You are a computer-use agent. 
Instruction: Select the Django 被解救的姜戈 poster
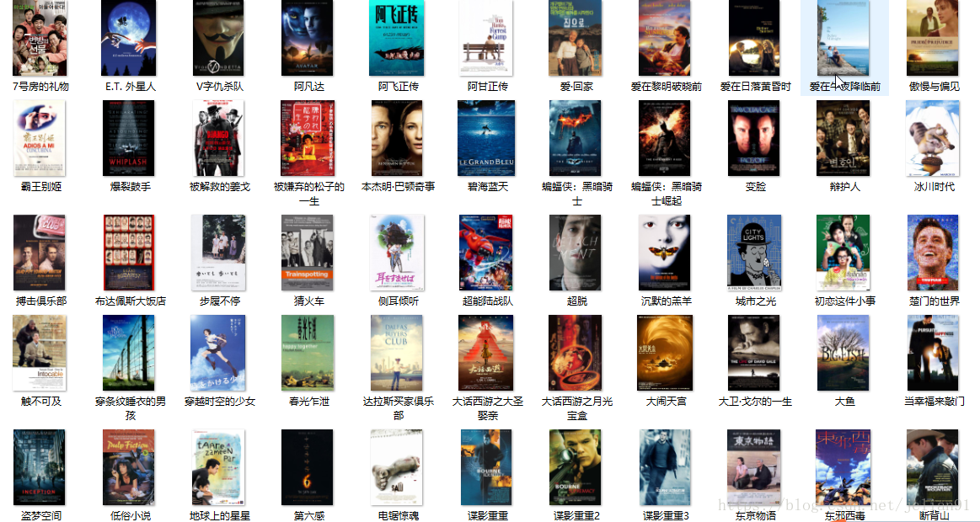pos(218,138)
